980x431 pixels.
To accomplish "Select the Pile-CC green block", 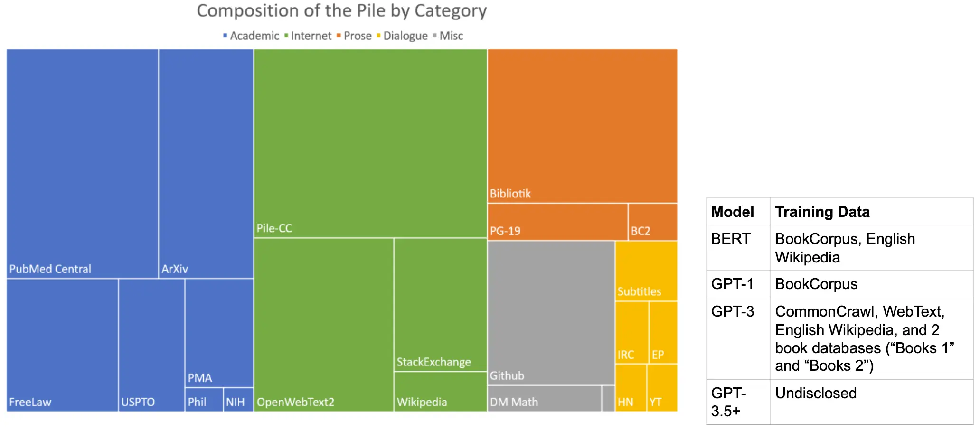I will 370,143.
